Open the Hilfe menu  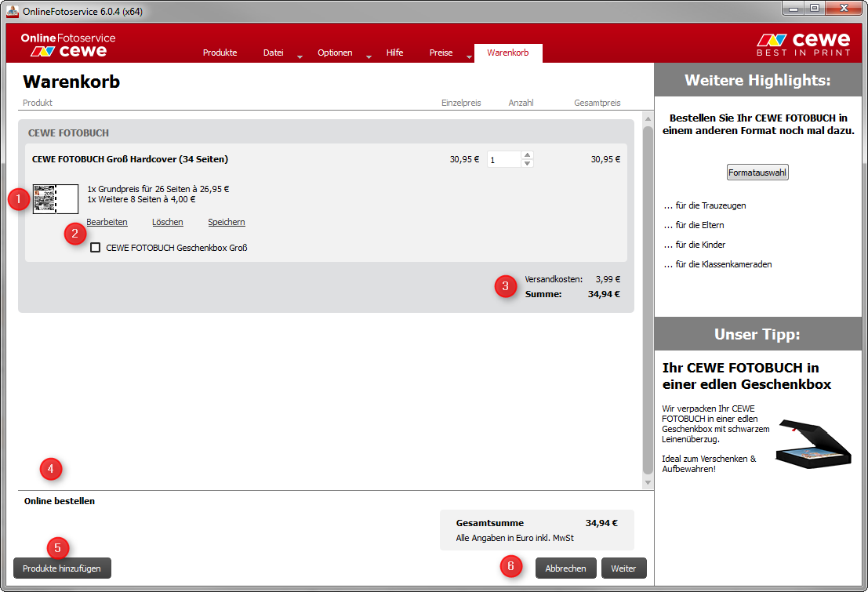(x=394, y=53)
